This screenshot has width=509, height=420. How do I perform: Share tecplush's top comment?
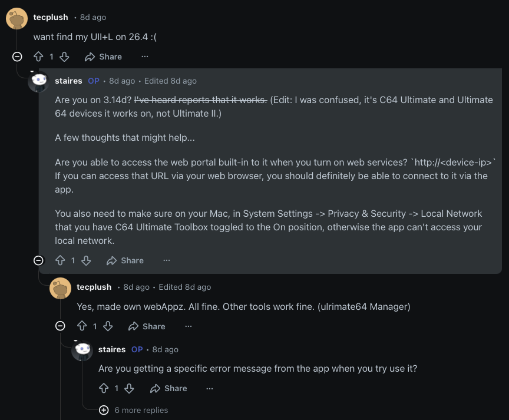(x=103, y=57)
